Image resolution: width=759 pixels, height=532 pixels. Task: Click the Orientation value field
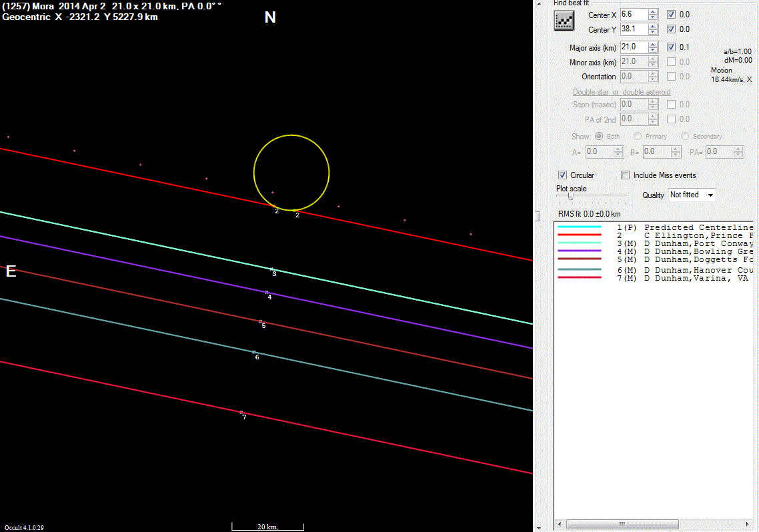pyautogui.click(x=634, y=77)
